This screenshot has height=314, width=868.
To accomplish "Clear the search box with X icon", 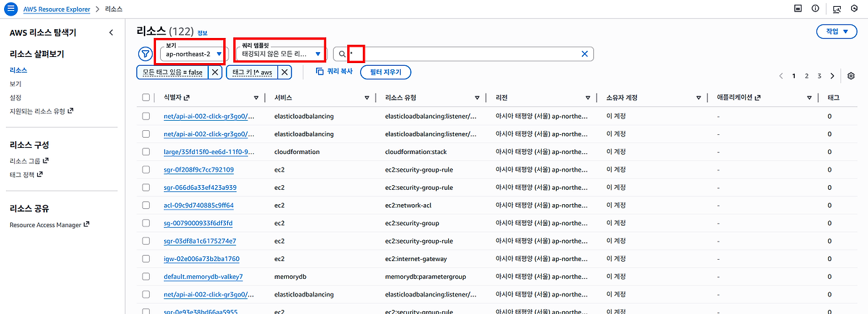I will click(585, 54).
